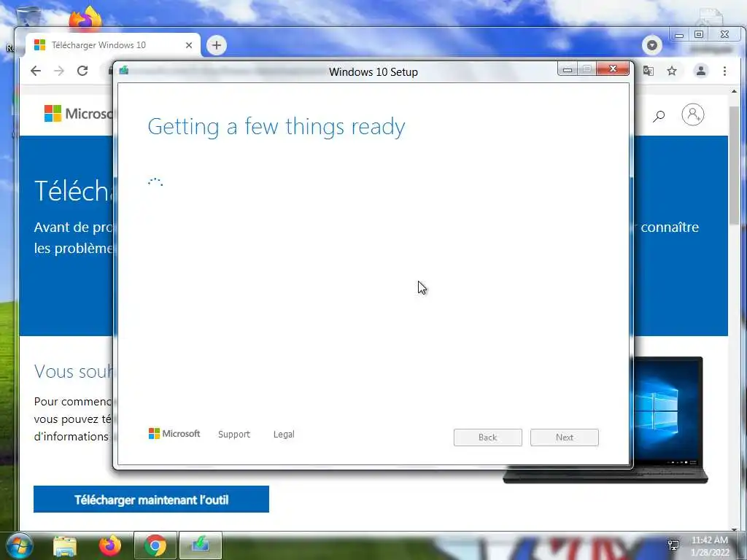Open Firefox from the taskbar
The width and height of the screenshot is (747, 560).
110,545
